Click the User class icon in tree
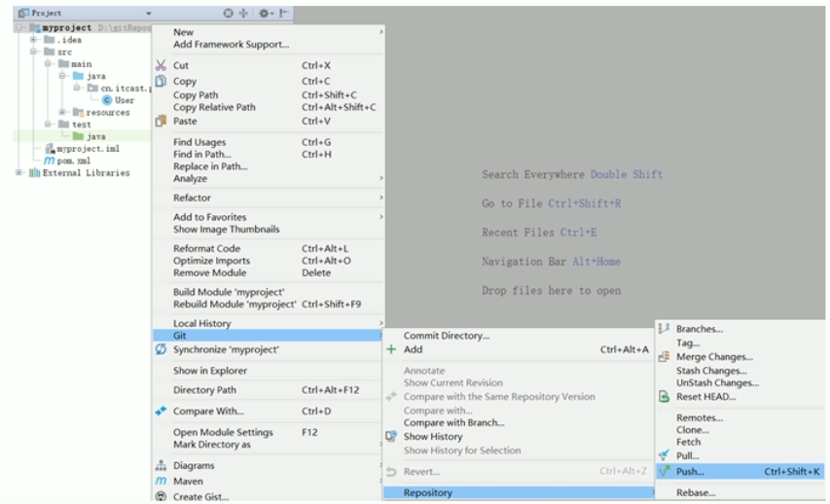830x504 pixels. (107, 100)
